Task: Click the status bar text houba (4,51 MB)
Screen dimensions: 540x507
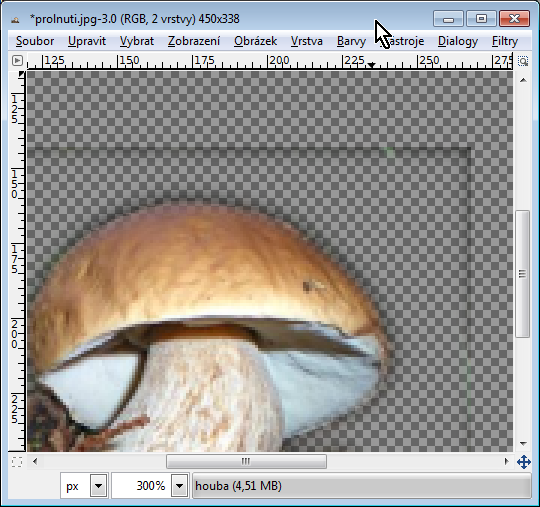Action: [238, 486]
